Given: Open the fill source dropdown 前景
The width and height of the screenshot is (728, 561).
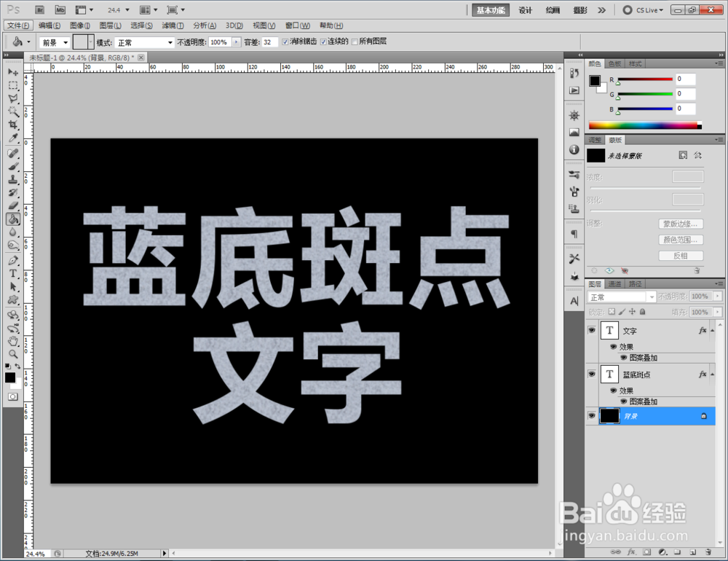Looking at the screenshot, I should coord(55,42).
